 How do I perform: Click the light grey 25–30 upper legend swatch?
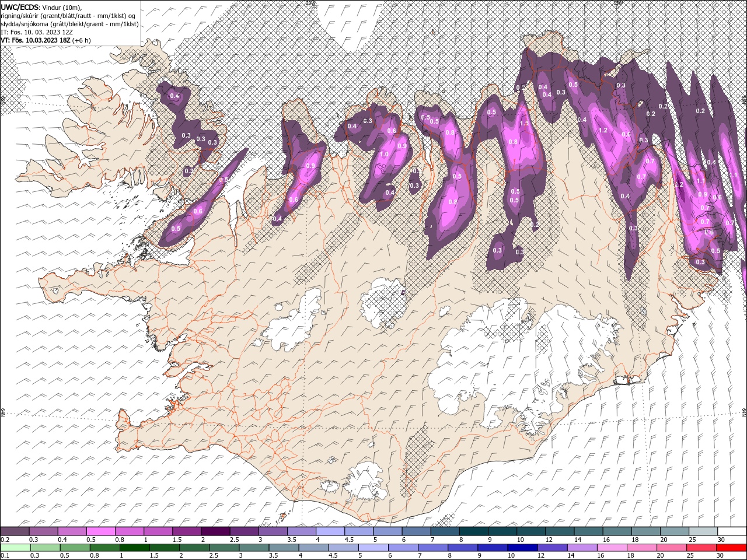[703, 531]
